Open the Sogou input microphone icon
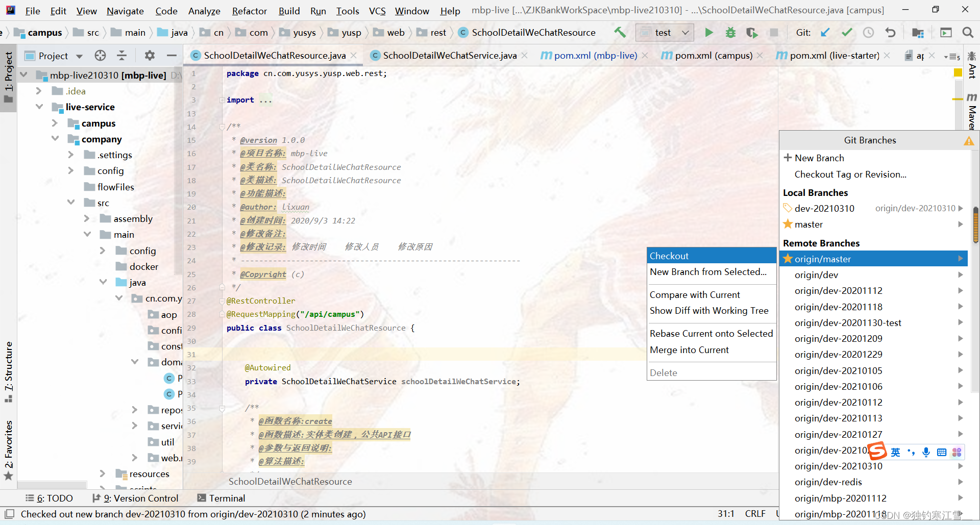 (x=926, y=452)
